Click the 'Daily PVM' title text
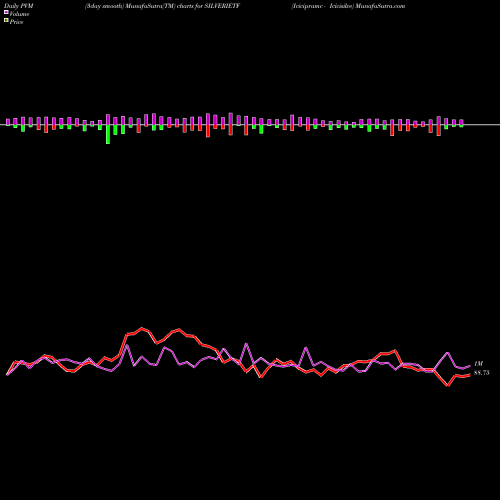Screen dimensions: 500x500 pos(19,6)
